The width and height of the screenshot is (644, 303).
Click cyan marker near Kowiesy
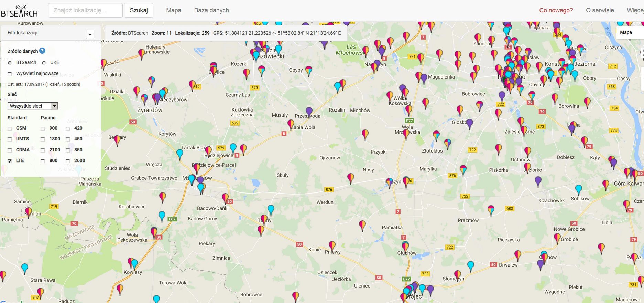[x=134, y=264]
